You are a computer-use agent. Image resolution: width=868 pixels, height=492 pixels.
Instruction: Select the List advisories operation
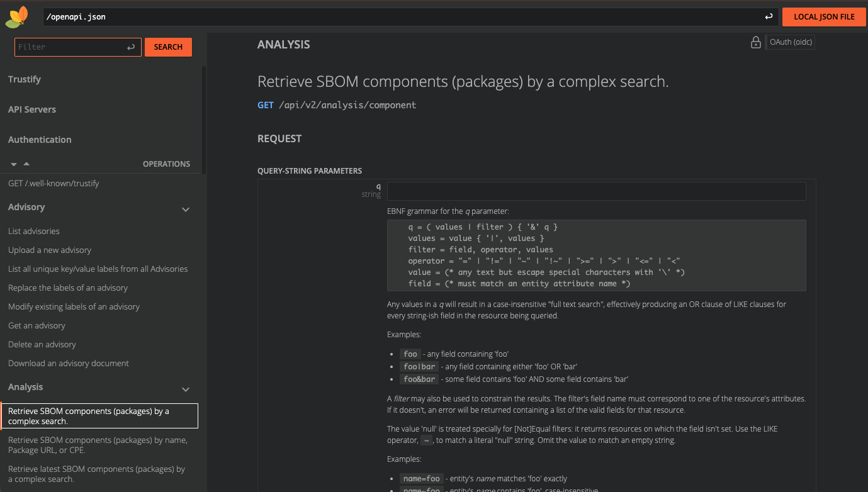click(34, 232)
